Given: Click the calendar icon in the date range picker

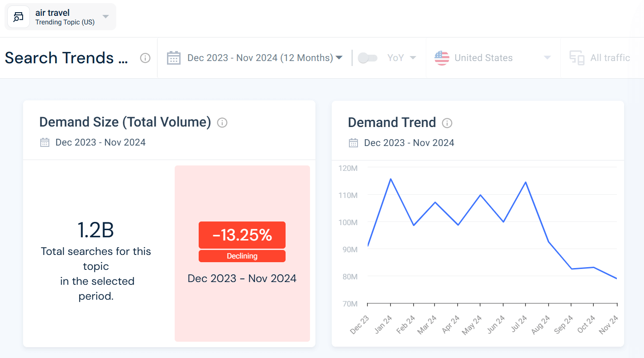Looking at the screenshot, I should (x=174, y=57).
